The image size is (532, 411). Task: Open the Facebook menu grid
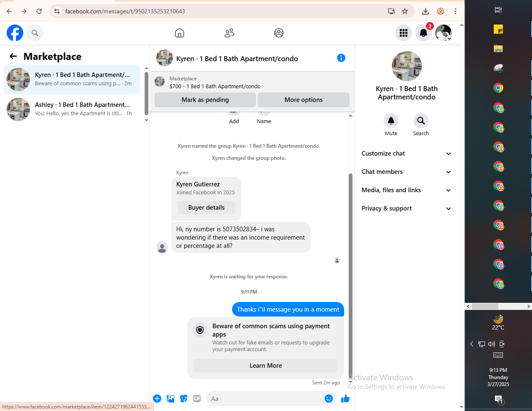(x=404, y=33)
